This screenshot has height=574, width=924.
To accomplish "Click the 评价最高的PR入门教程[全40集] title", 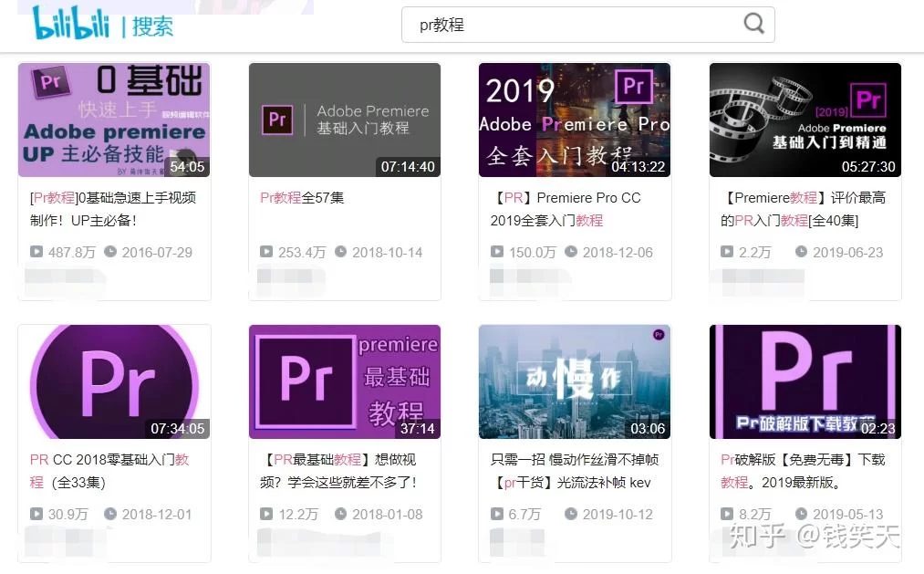I will coord(803,208).
